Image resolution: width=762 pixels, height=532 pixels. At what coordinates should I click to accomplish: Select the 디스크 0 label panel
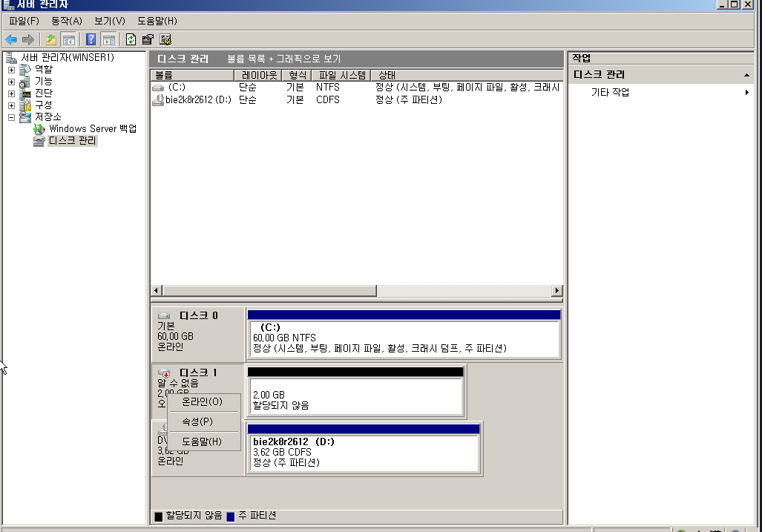tap(198, 334)
